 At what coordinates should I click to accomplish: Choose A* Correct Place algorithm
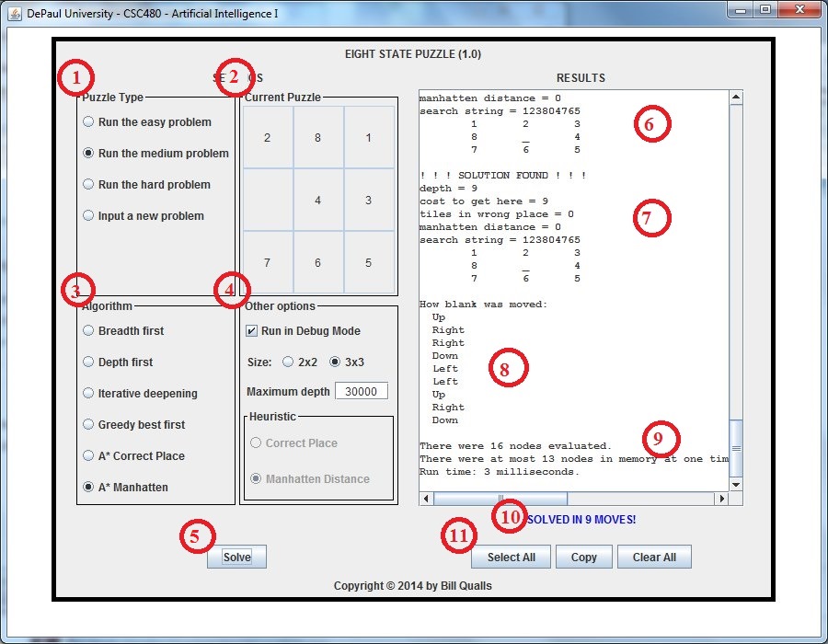(x=88, y=455)
